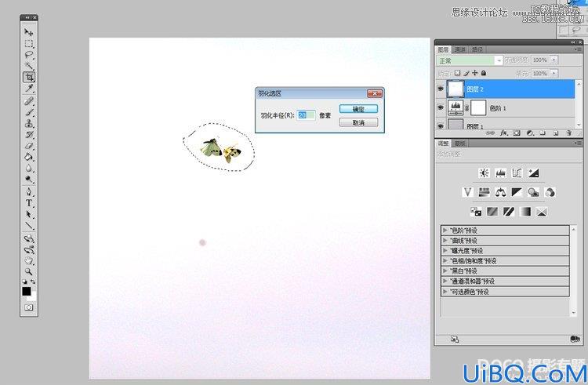Select the Pen tool

click(29, 192)
